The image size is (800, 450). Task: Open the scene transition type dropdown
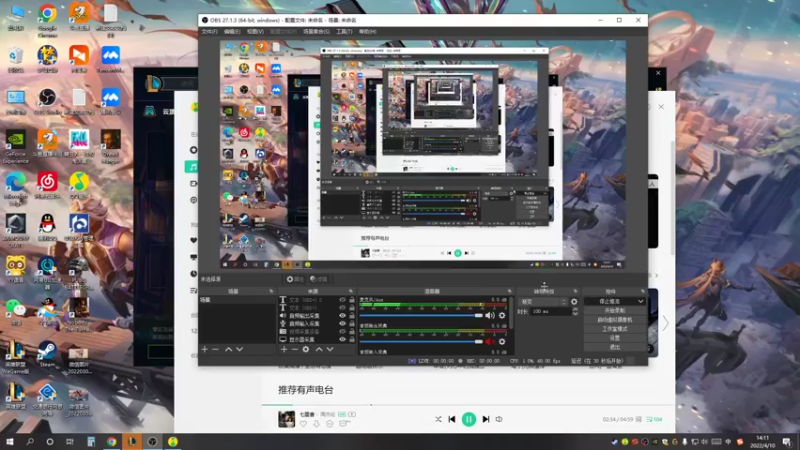pos(542,302)
